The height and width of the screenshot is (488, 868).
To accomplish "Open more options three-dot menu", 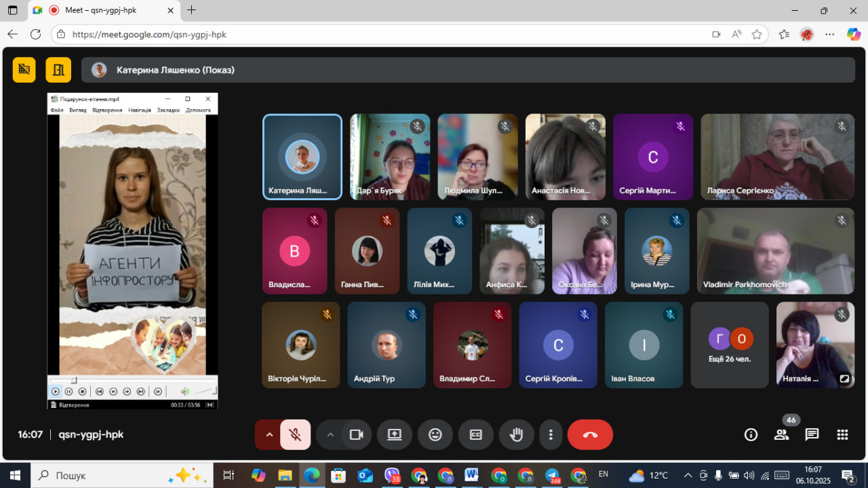I will 551,435.
